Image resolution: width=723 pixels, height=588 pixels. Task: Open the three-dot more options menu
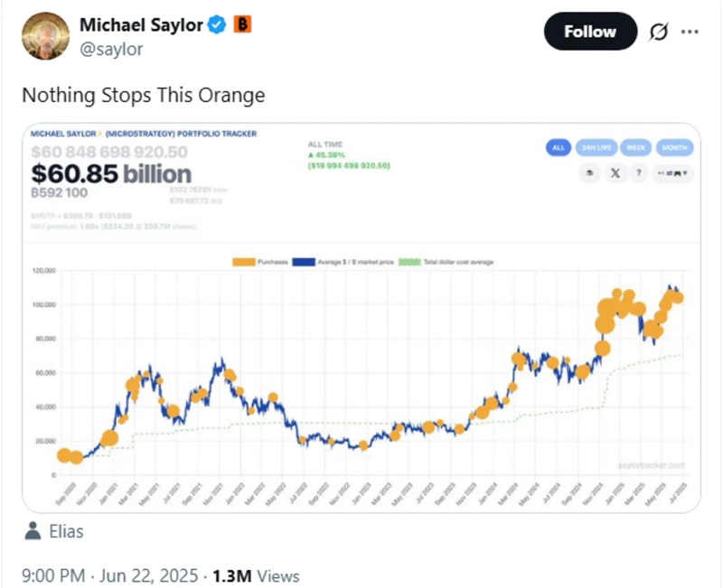pyautogui.click(x=690, y=33)
